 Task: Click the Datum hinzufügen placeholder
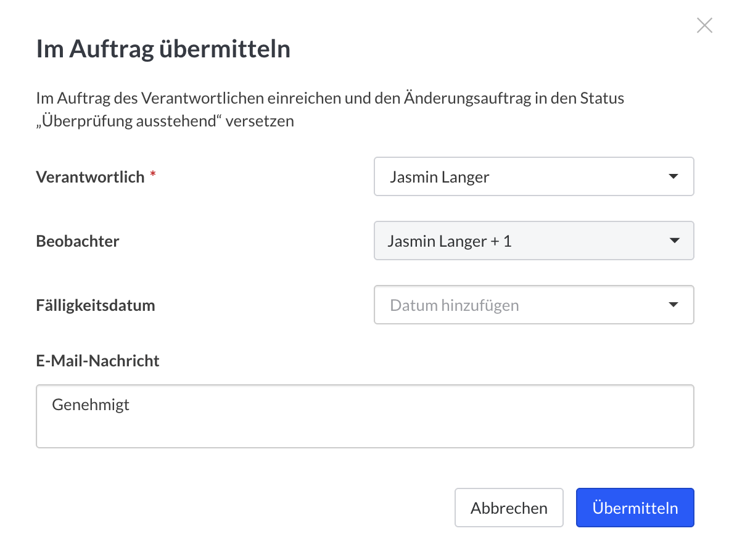pos(454,305)
